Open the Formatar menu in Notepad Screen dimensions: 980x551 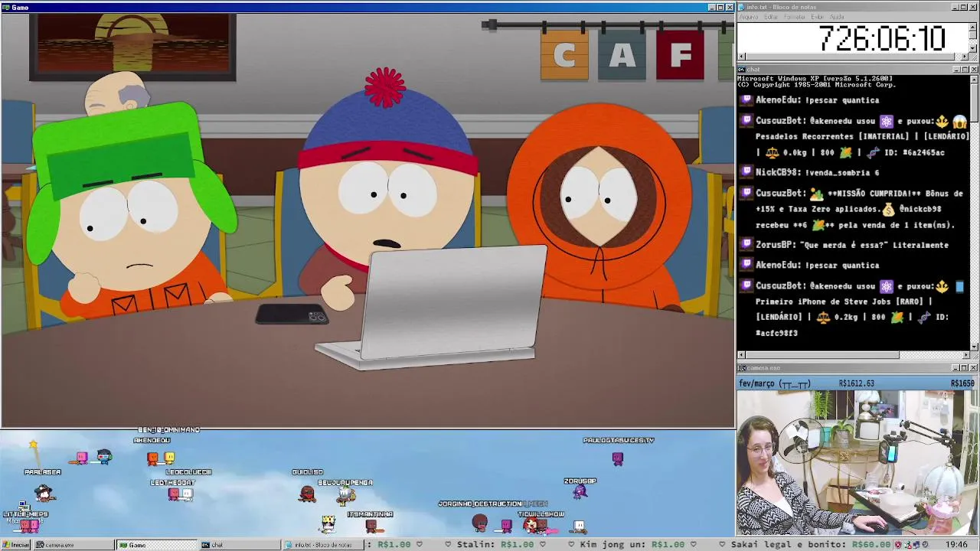795,17
